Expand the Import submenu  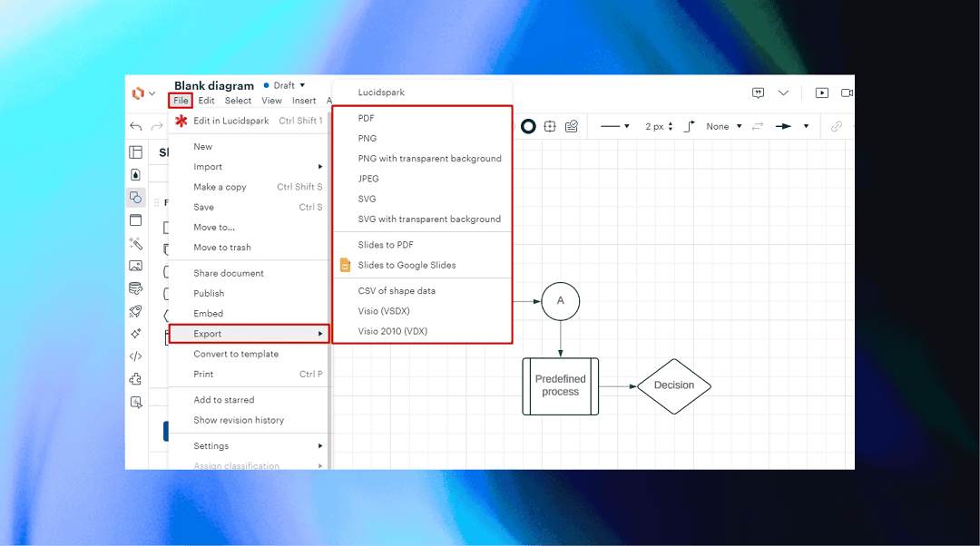click(x=250, y=167)
